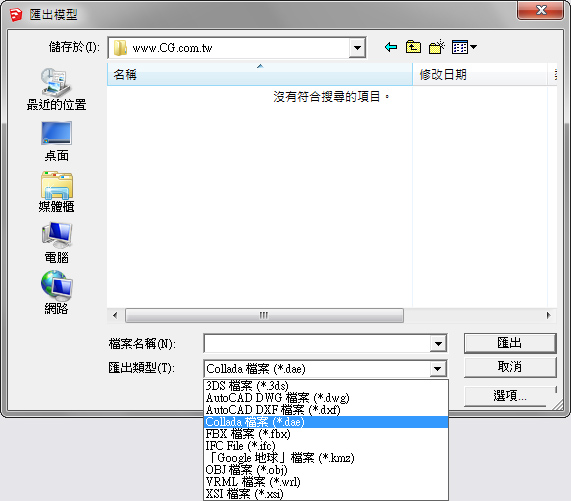Click the horizontal scrollbar right arrow

tap(548, 315)
